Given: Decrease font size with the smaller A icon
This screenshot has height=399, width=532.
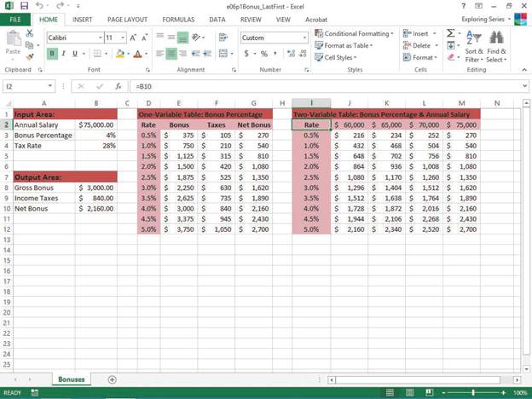Looking at the screenshot, I should 145,38.
